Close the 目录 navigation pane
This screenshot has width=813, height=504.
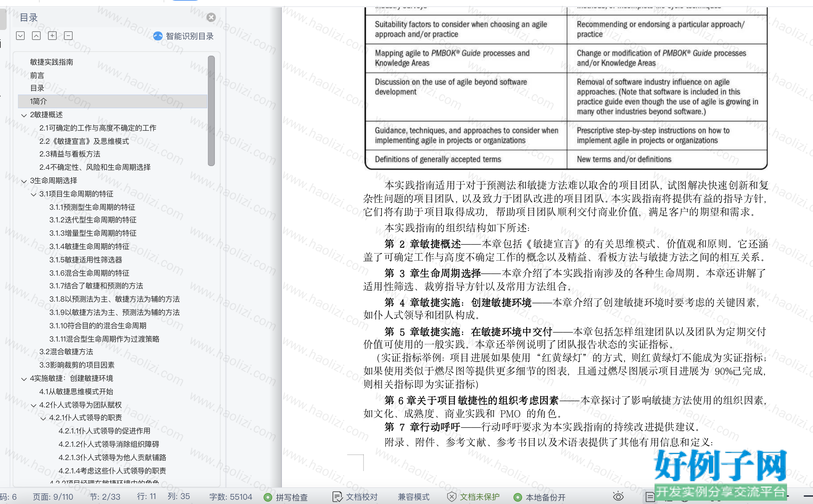tap(211, 17)
